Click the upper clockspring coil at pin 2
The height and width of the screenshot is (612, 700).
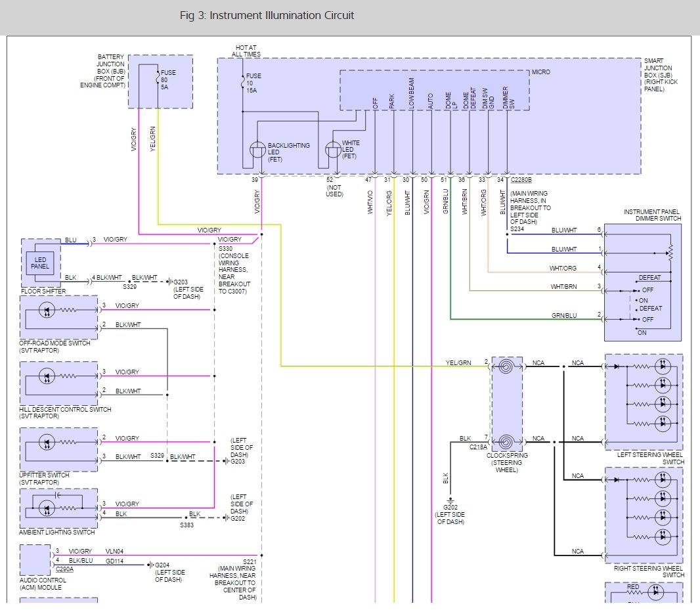(507, 366)
